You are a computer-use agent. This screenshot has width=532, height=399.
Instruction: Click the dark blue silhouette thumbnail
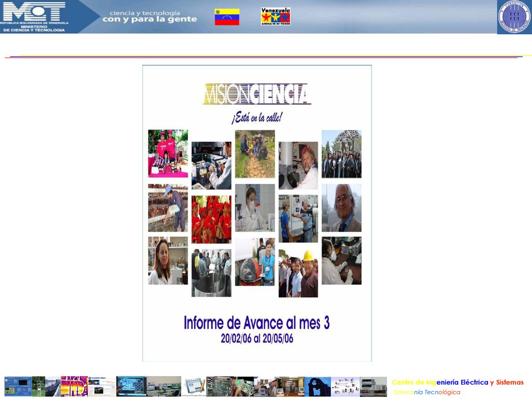[x=317, y=387]
